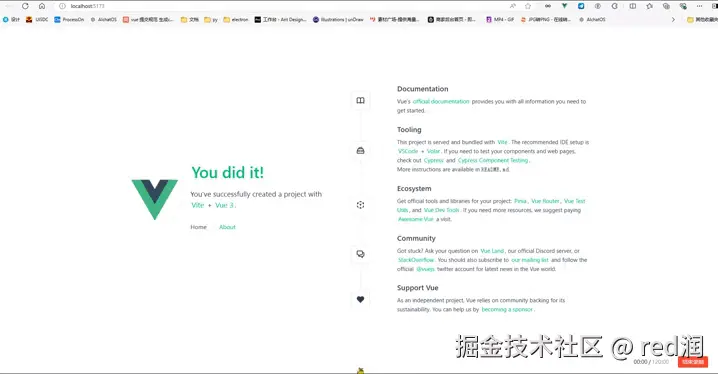Open the collections icon in the toolbar
The height and width of the screenshot is (374, 718).
(x=666, y=6)
